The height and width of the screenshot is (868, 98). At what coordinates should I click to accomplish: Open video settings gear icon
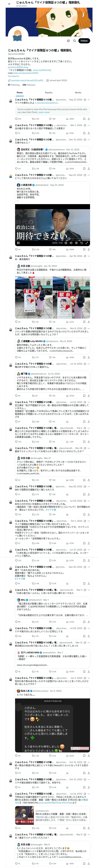pyautogui.click(x=76, y=243)
